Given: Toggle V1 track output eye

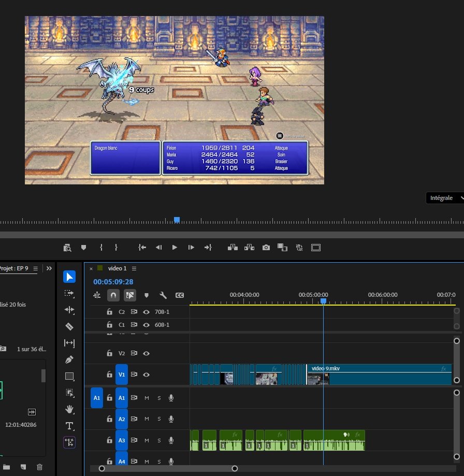Looking at the screenshot, I should tap(146, 374).
